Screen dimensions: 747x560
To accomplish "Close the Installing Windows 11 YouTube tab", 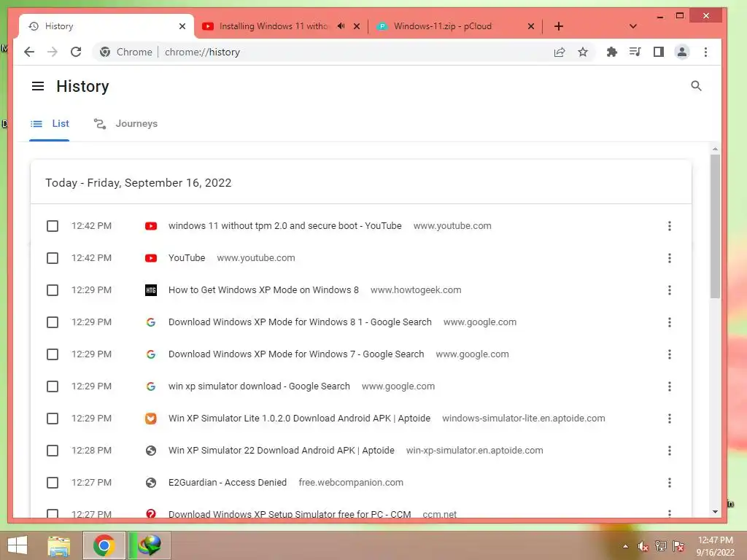I will [x=356, y=26].
